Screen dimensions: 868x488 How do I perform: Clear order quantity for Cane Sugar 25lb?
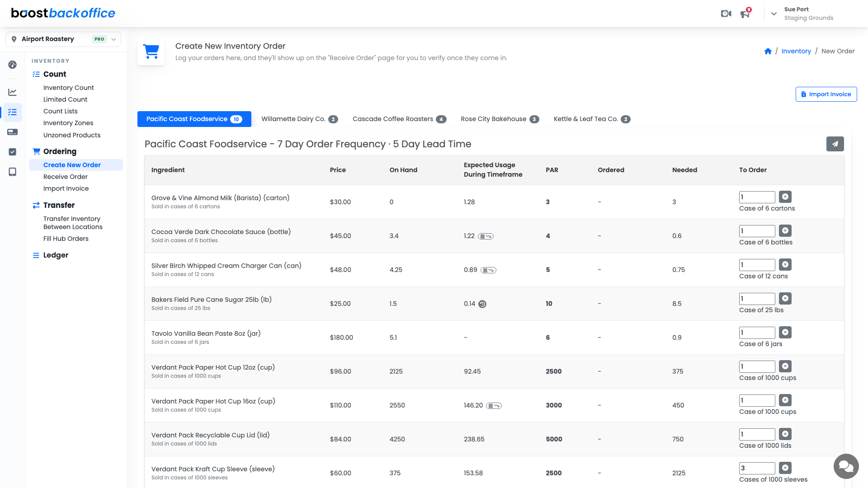coord(785,298)
